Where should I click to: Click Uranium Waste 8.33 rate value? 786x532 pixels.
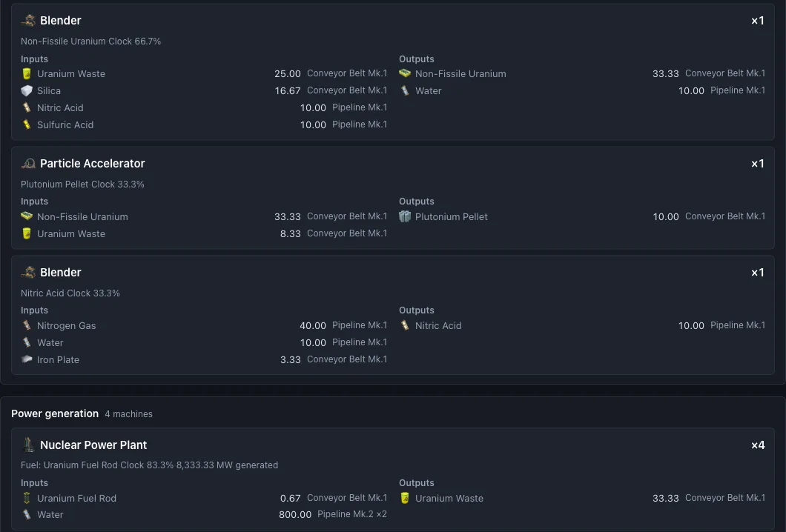[x=290, y=233]
